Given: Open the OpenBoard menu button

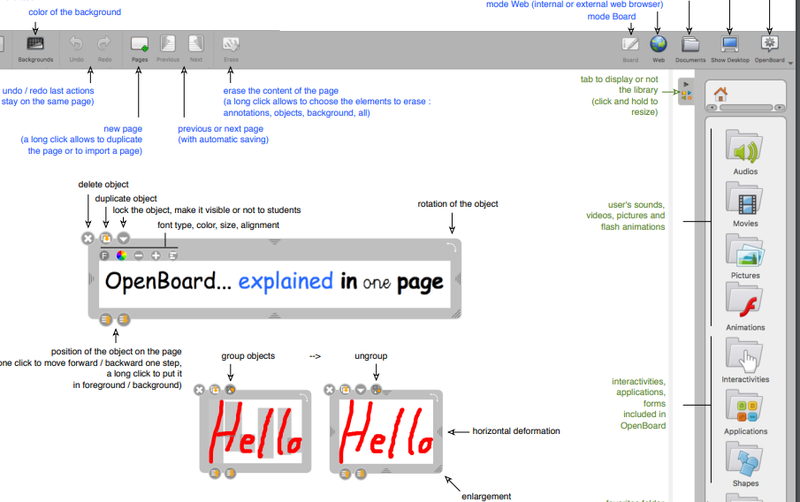Looking at the screenshot, I should (769, 49).
